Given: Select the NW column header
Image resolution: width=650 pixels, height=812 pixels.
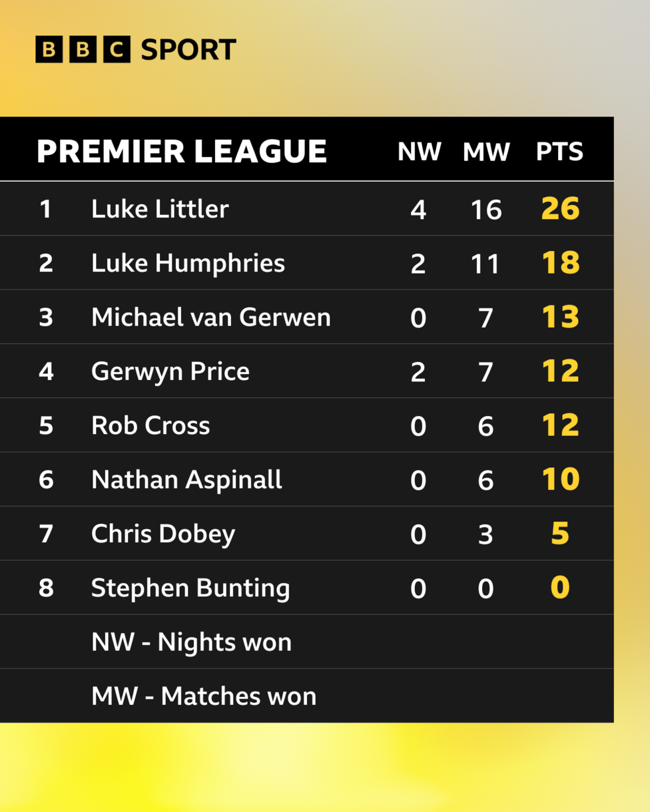Looking at the screenshot, I should pos(419,152).
